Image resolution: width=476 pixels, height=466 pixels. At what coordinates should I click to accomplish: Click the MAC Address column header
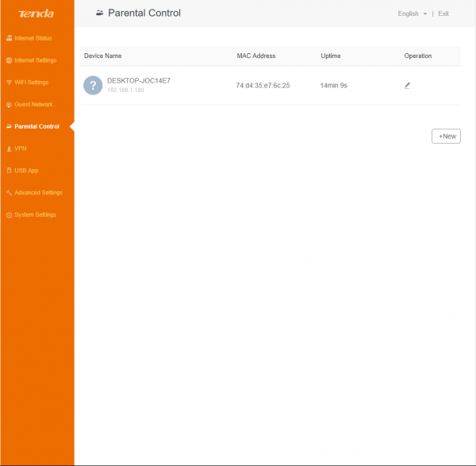tap(256, 56)
